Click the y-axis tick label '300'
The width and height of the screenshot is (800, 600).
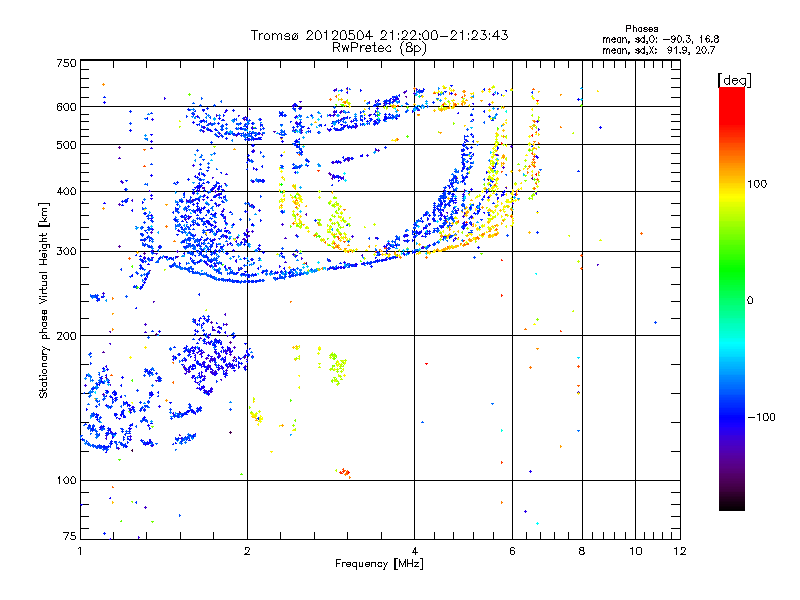[67, 252]
